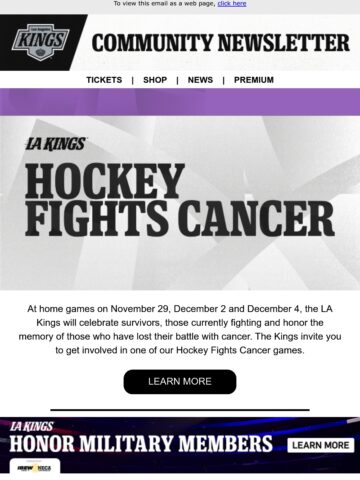Screen dimensions: 360x480
Task: Click the black header panel behind the Kings logo
Action: tap(43, 42)
